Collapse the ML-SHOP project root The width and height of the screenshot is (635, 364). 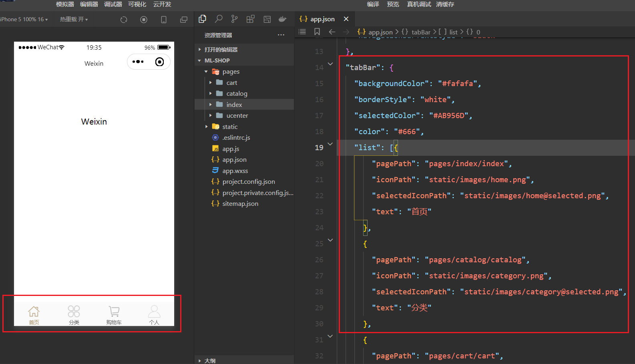click(244, 60)
